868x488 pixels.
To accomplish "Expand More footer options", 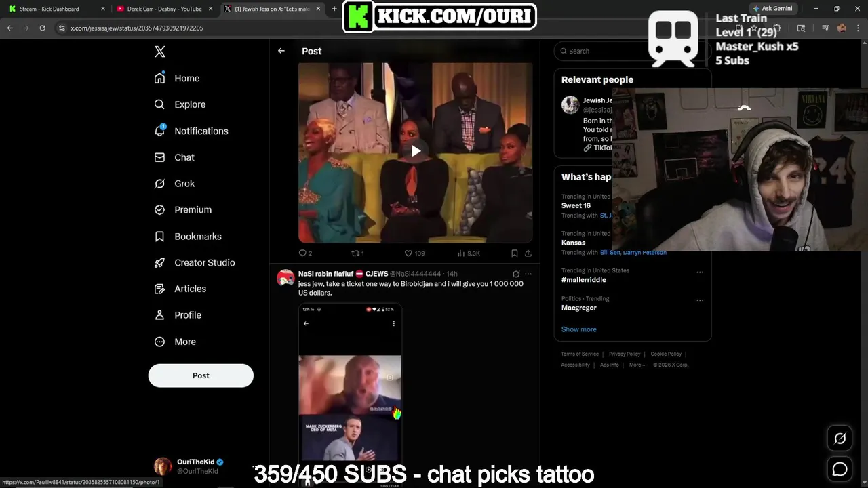I will (637, 365).
